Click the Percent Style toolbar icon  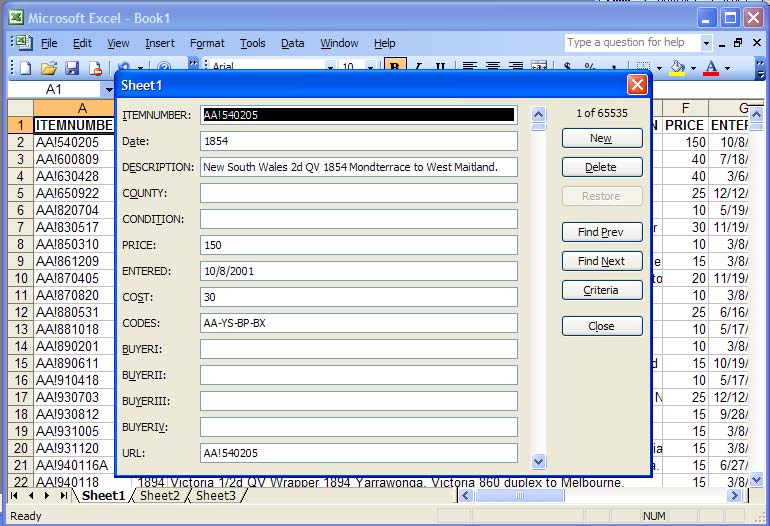click(x=590, y=66)
